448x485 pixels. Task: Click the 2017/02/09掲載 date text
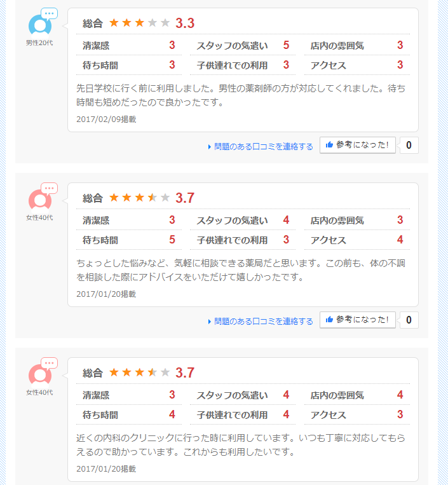105,119
